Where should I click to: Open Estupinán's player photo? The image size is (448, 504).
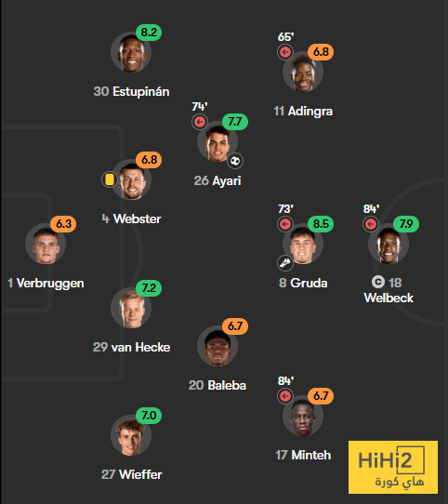pos(131,52)
